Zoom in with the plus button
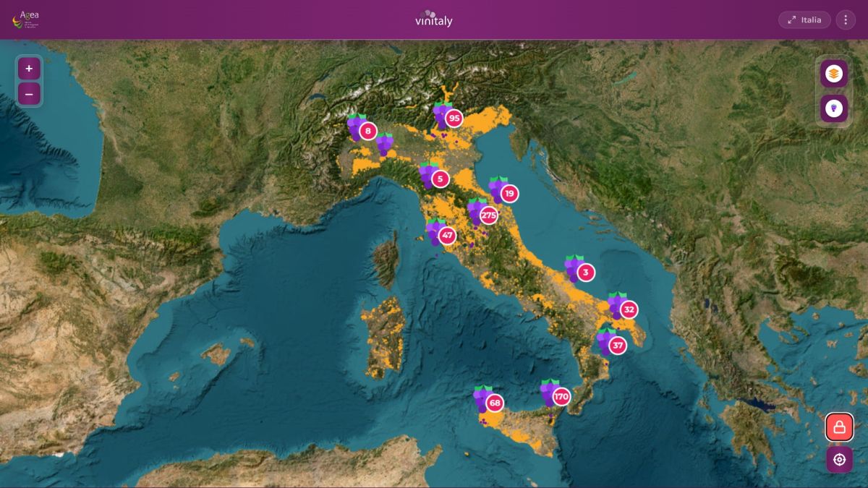Viewport: 868px width, 488px height. tap(29, 69)
